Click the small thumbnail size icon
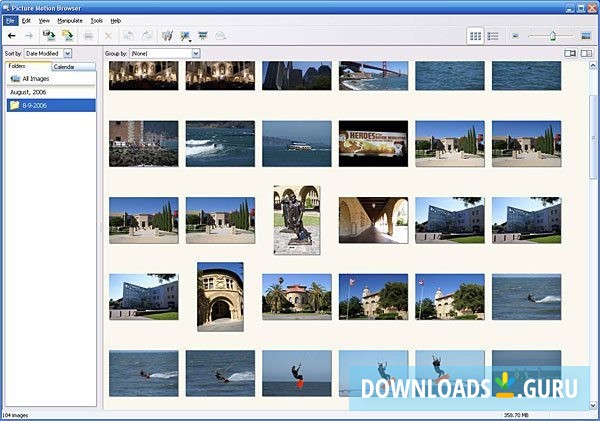Image resolution: width=600 pixels, height=421 pixels. (x=515, y=36)
